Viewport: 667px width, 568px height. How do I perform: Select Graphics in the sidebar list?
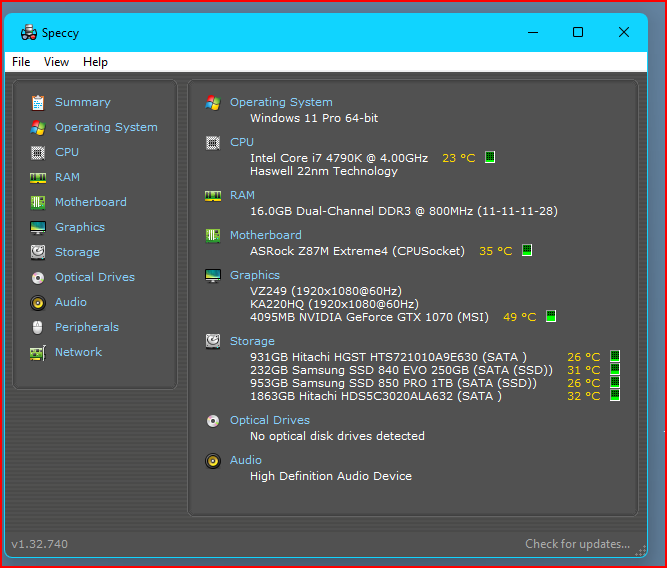coord(80,227)
